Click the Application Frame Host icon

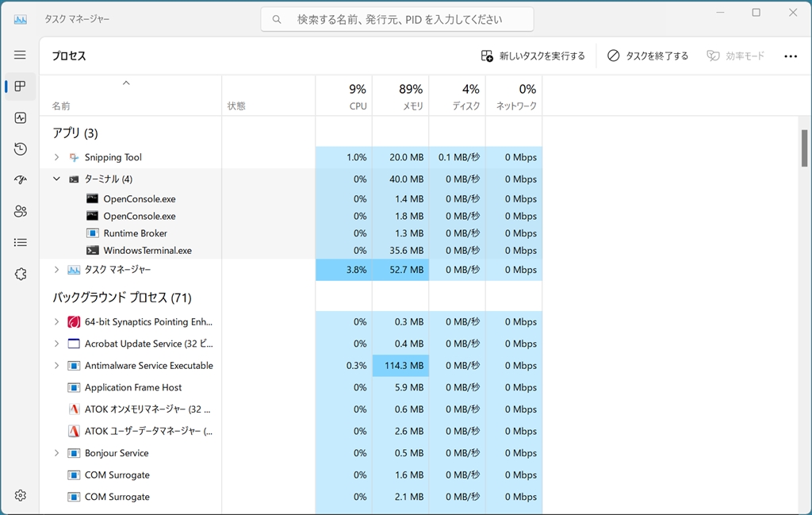coord(74,387)
